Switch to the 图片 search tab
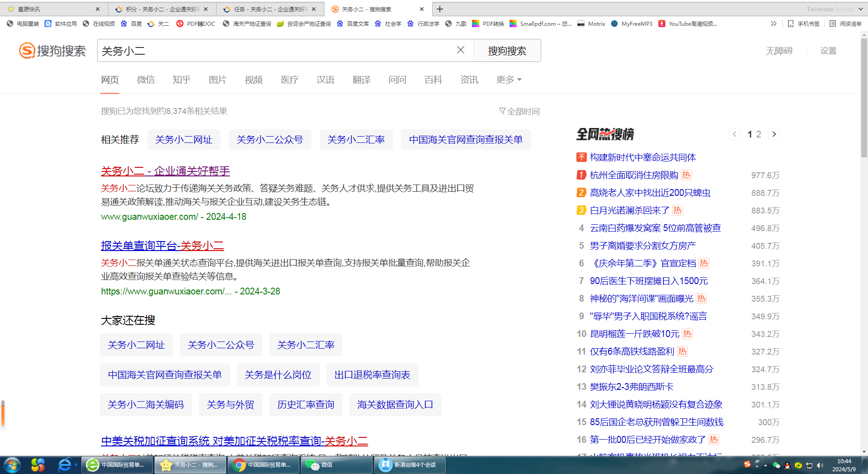The height and width of the screenshot is (474, 868). coord(217,80)
